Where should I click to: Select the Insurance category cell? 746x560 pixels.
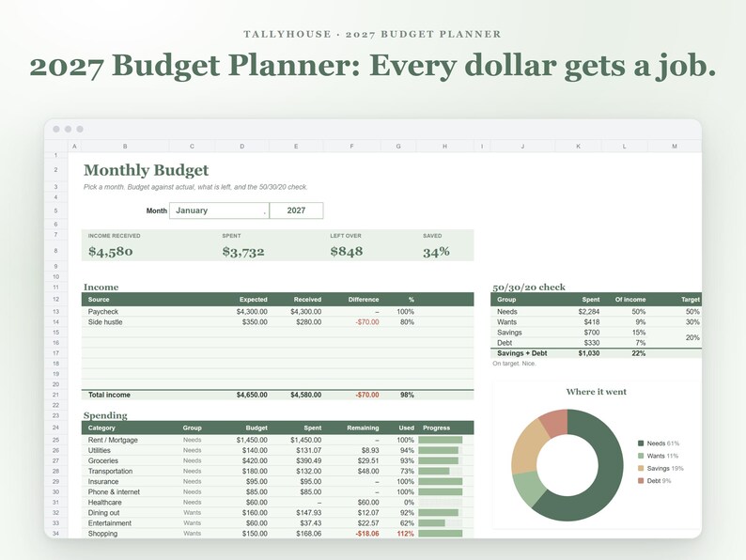102,481
